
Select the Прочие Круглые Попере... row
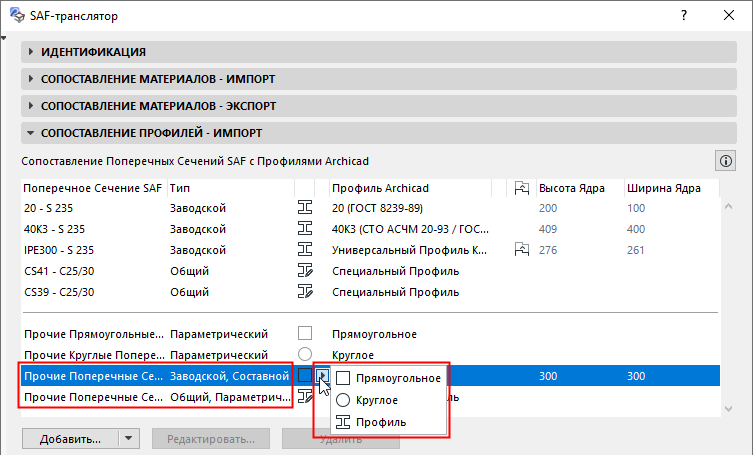370,355
